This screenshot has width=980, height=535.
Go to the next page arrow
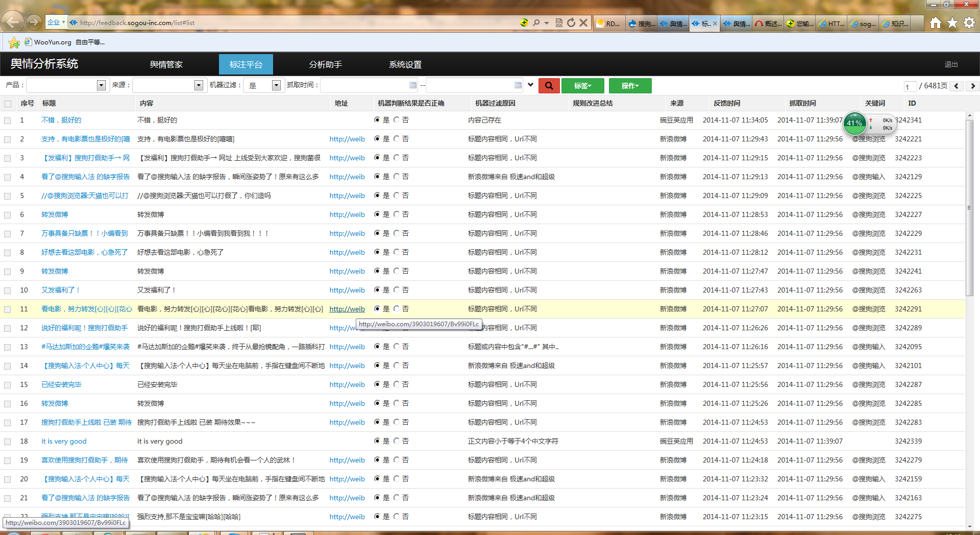(973, 86)
